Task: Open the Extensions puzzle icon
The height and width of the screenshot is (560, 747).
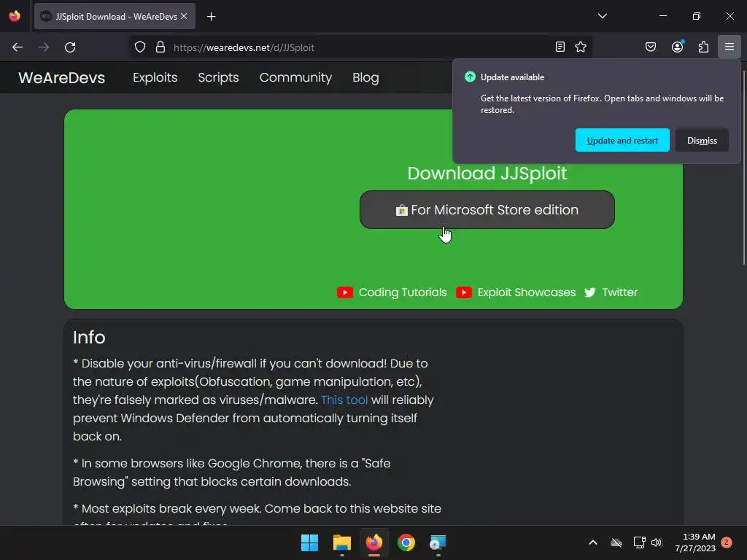Action: (x=704, y=47)
